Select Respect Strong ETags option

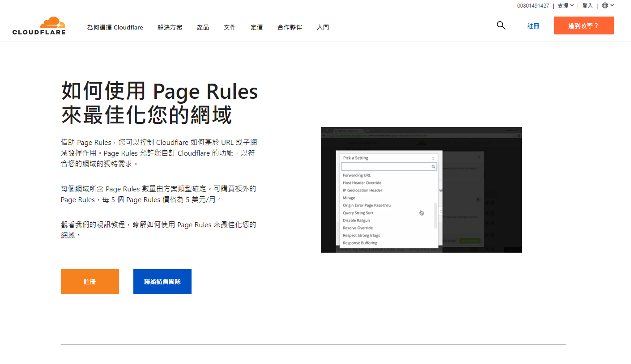361,235
